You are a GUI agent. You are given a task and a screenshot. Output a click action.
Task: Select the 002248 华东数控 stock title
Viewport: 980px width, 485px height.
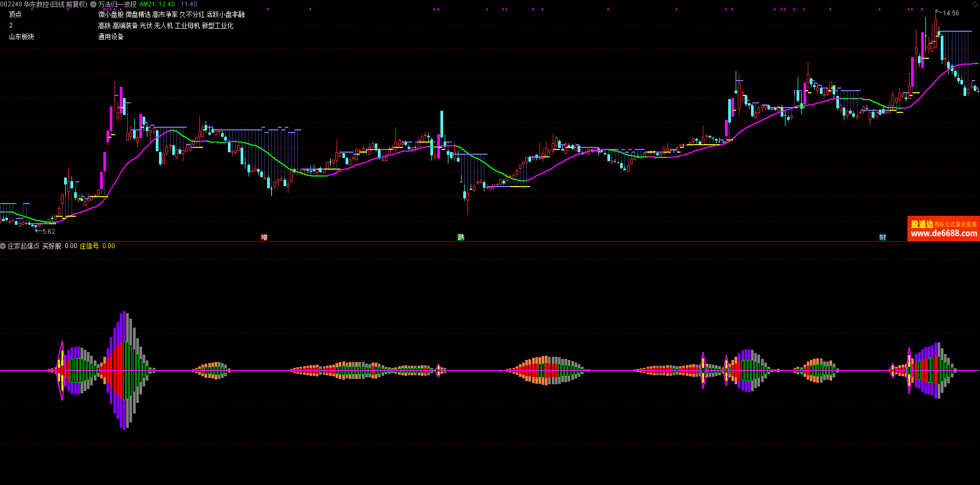pyautogui.click(x=44, y=4)
